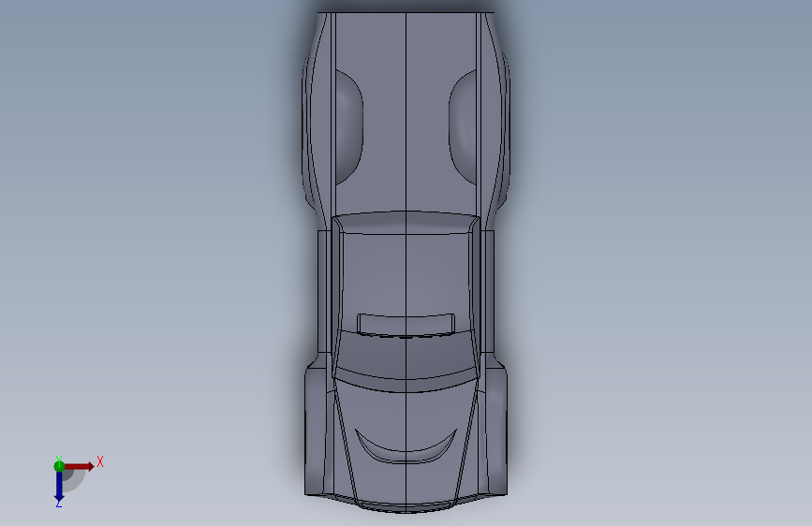Click the red X axis arrow of triad
This screenshot has width=812, height=526.
[79, 466]
